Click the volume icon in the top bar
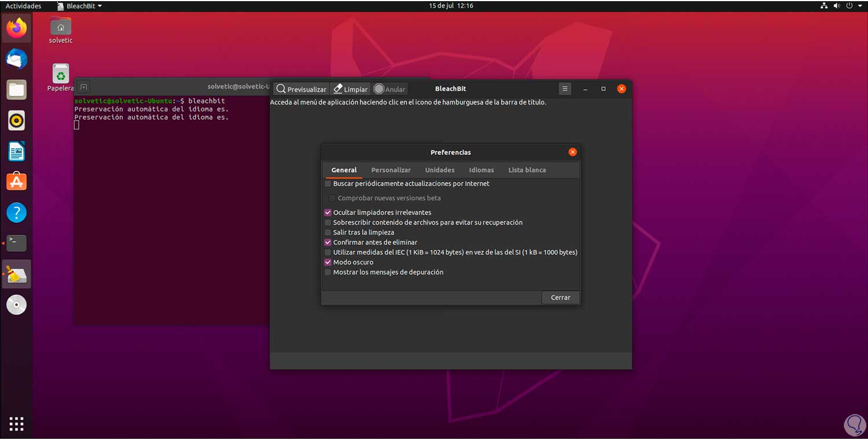The width and height of the screenshot is (868, 440). (x=837, y=6)
